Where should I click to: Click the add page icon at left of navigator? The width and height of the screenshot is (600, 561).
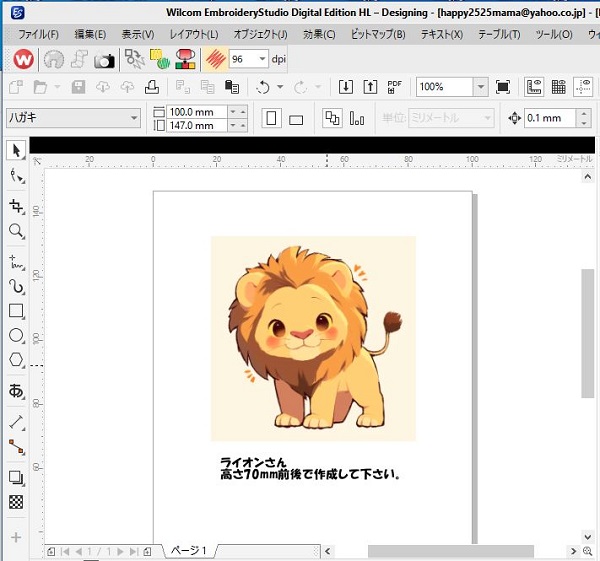pyautogui.click(x=51, y=551)
